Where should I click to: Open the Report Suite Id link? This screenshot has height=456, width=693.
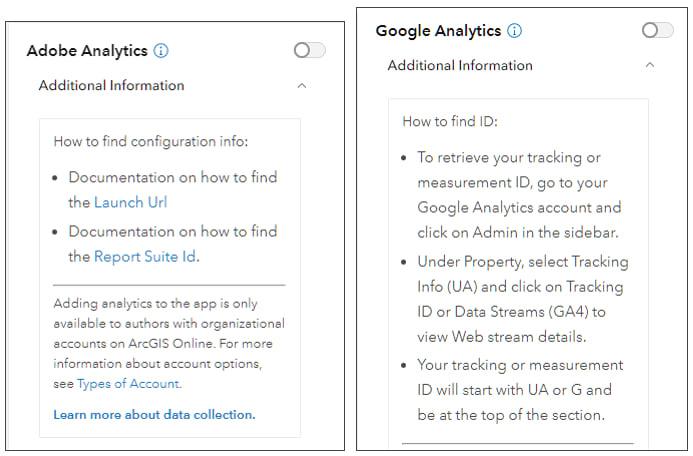coord(144,257)
